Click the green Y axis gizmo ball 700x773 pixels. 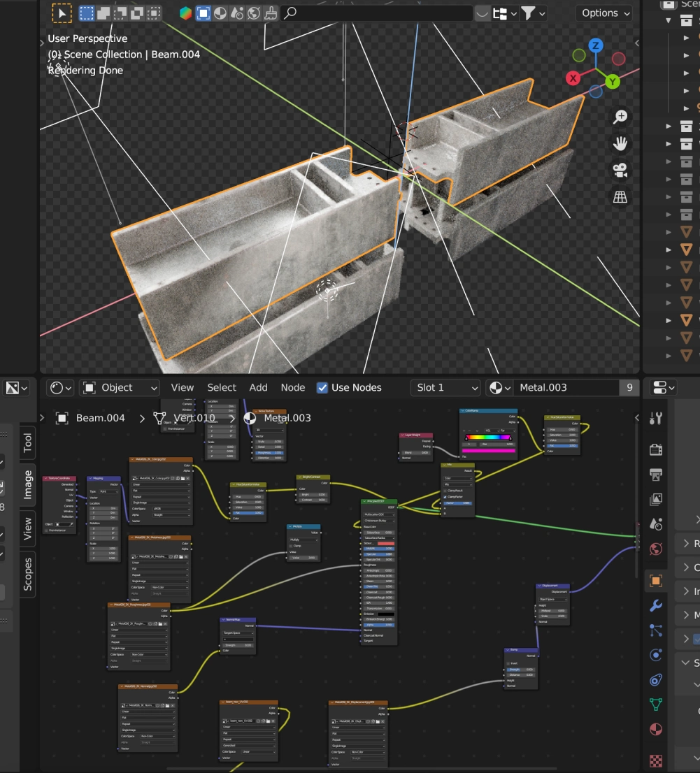613,81
